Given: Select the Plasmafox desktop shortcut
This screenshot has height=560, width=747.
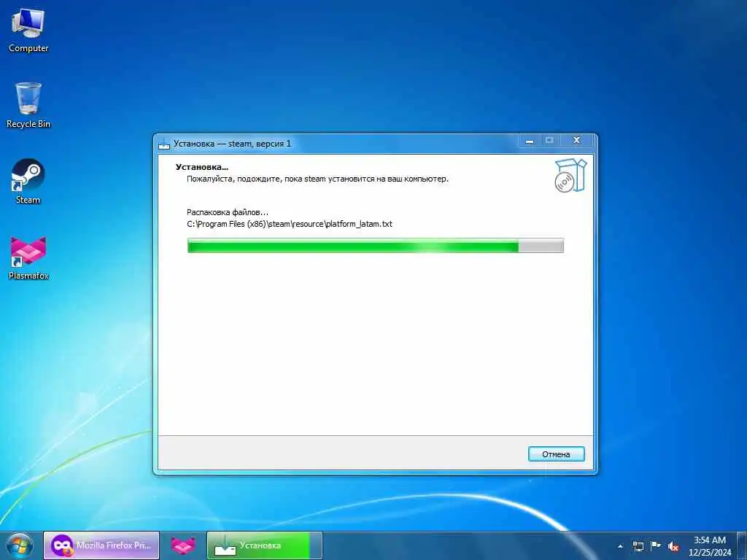Looking at the screenshot, I should pos(28,257).
